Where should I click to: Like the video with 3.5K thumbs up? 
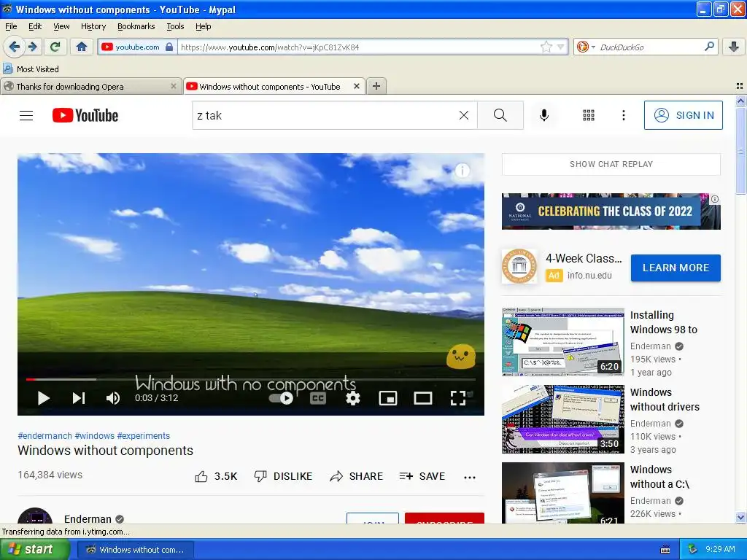coord(216,476)
